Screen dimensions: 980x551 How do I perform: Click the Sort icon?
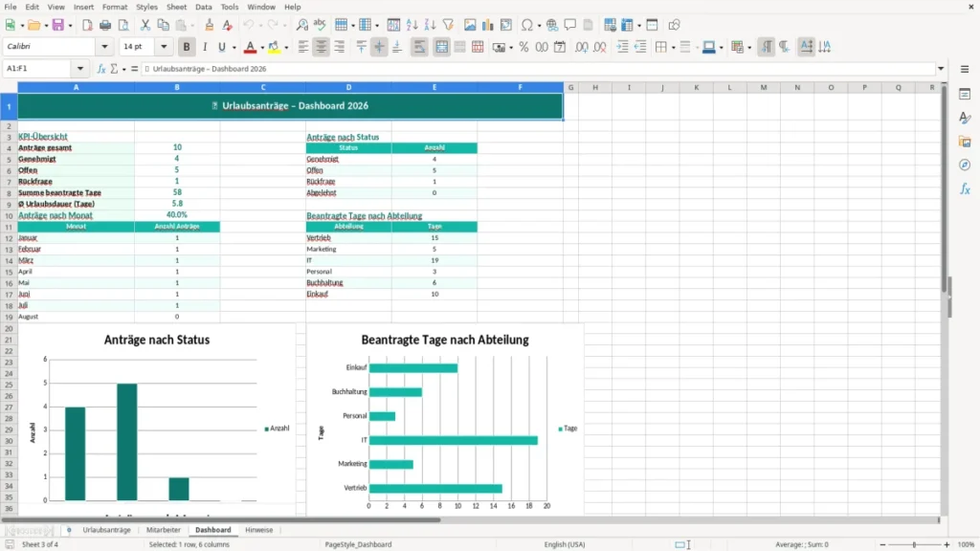tap(393, 25)
